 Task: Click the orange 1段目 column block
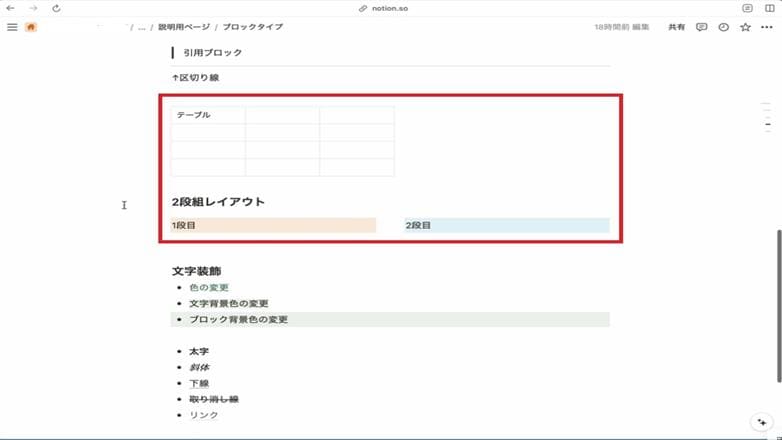[x=273, y=225]
